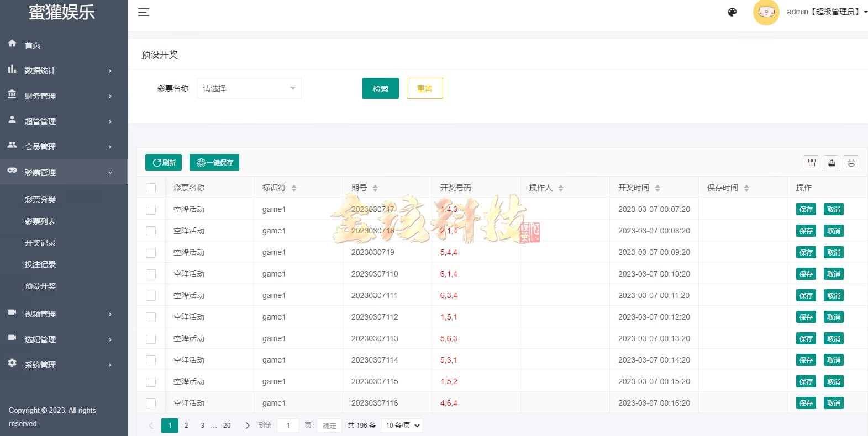This screenshot has height=436, width=868.
Task: Click the 一键保存 button
Action: click(x=214, y=162)
